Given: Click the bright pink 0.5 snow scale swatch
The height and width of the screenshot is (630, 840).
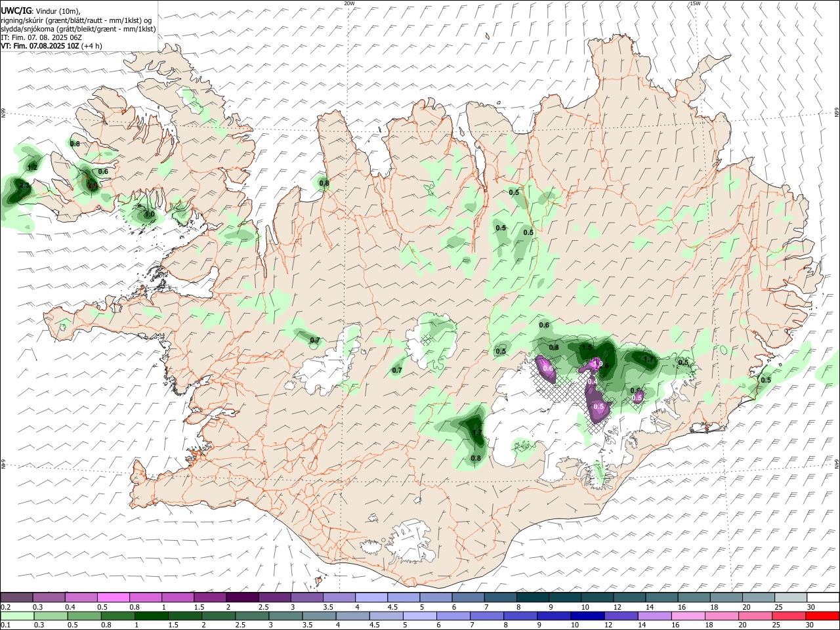Looking at the screenshot, I should click(x=113, y=598).
